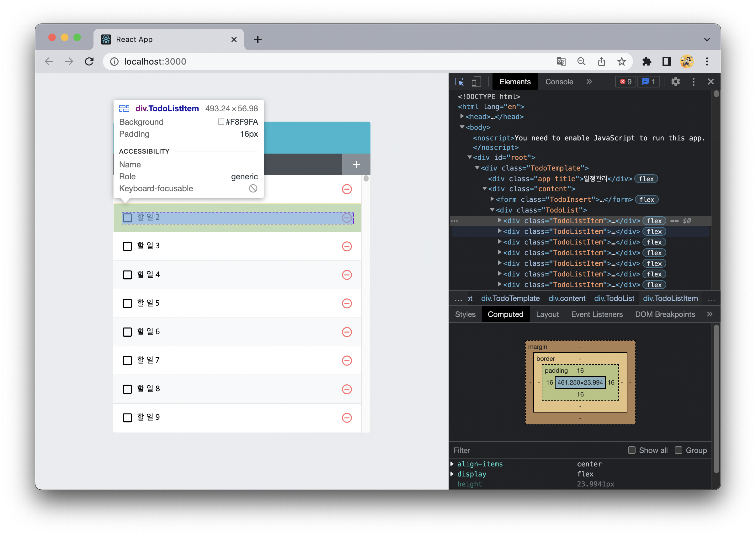Open the extensions puzzle icon
Screen dimensions: 756x536
point(646,62)
